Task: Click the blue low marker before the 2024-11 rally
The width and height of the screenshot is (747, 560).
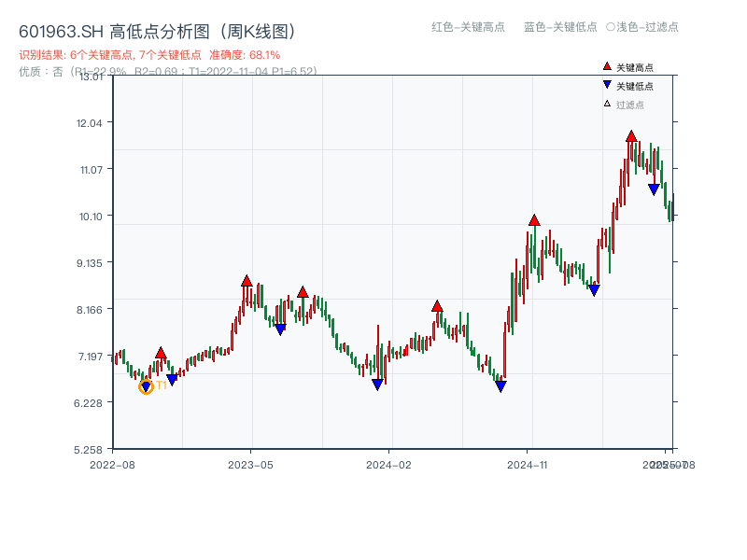Action: click(x=500, y=386)
